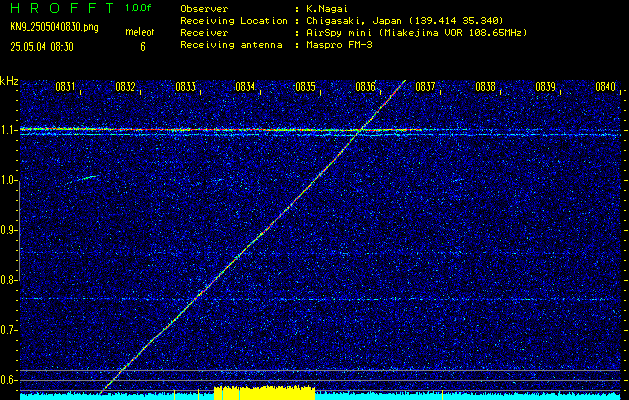Click the 0.7 frequency axis label
The height and width of the screenshot is (400, 629).
click(8, 330)
